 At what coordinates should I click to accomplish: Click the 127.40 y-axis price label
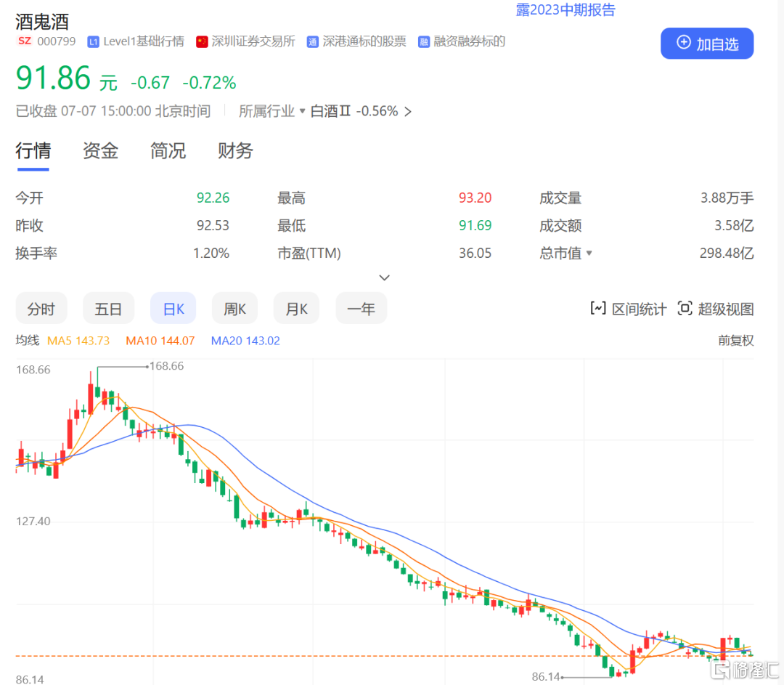tap(33, 522)
